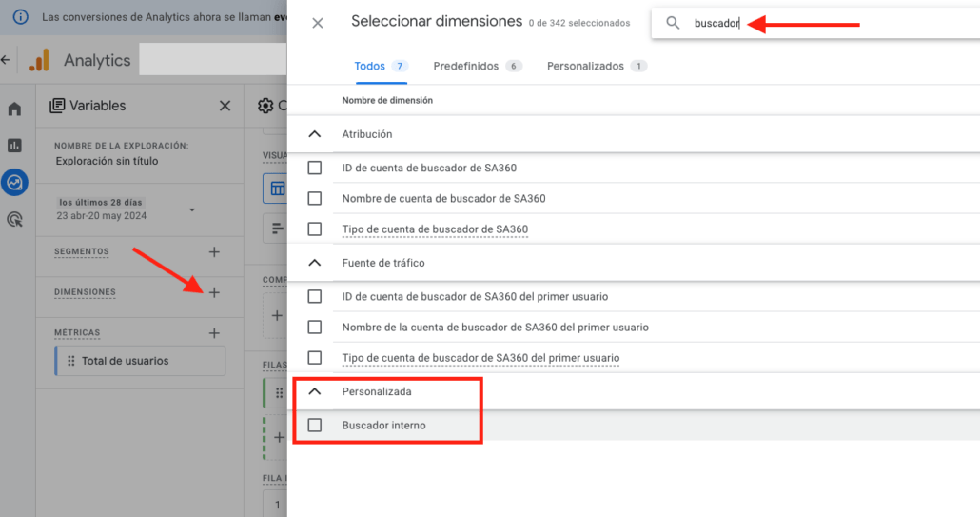The height and width of the screenshot is (517, 980).
Task: Click the SEGMENTOS section label
Action: (x=81, y=251)
